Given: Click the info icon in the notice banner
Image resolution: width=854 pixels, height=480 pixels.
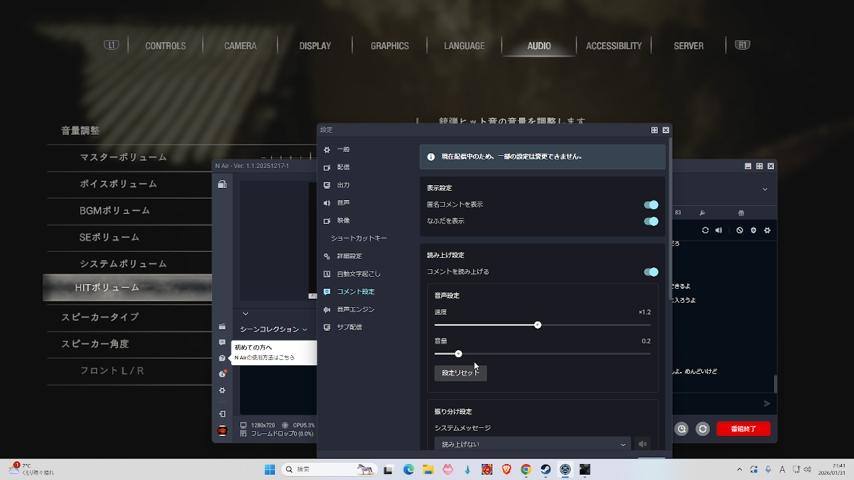Looking at the screenshot, I should tap(431, 157).
